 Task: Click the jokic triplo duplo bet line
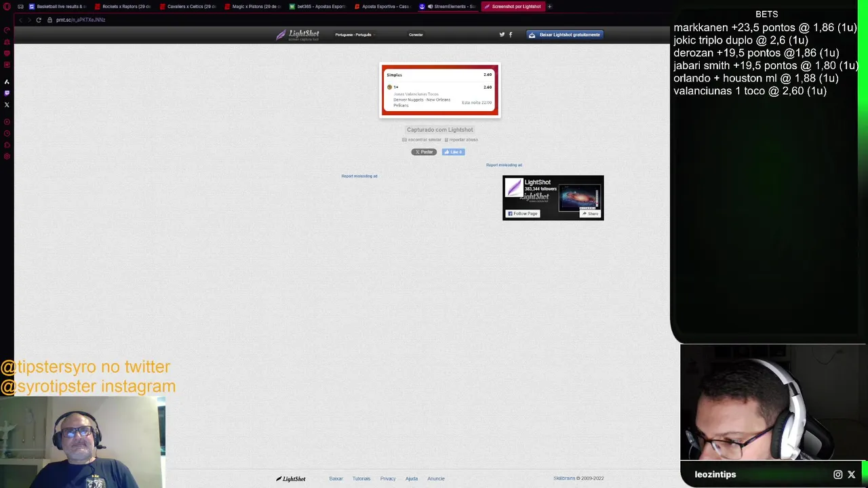point(741,40)
